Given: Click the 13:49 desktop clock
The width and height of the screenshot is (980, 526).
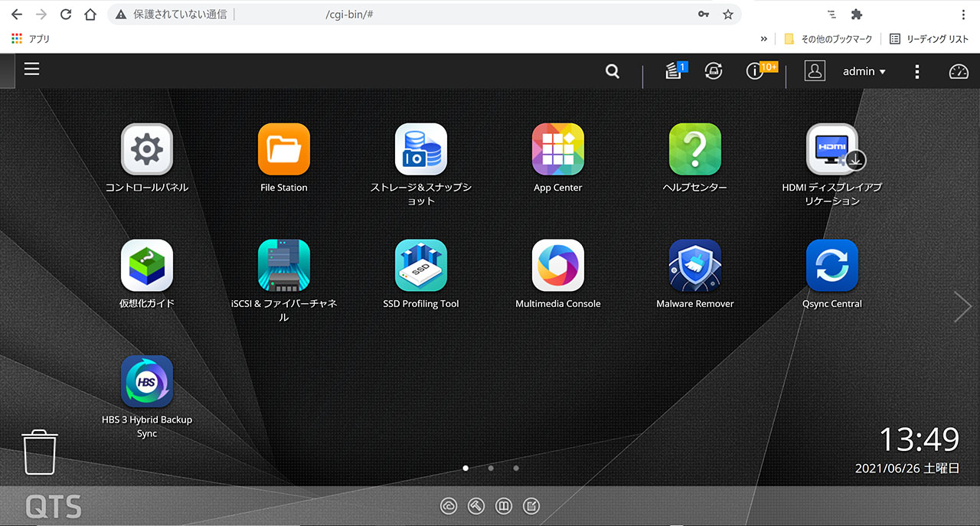Looking at the screenshot, I should [x=920, y=439].
